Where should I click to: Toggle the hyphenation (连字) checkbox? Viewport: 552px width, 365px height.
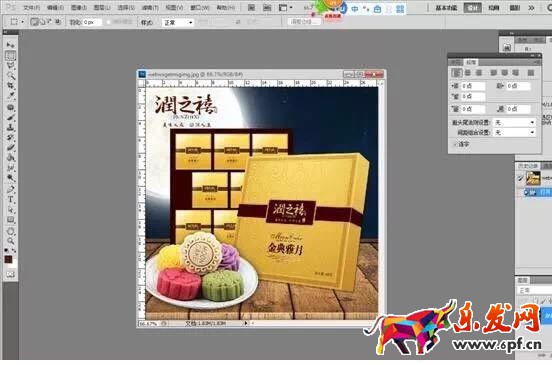coord(455,144)
